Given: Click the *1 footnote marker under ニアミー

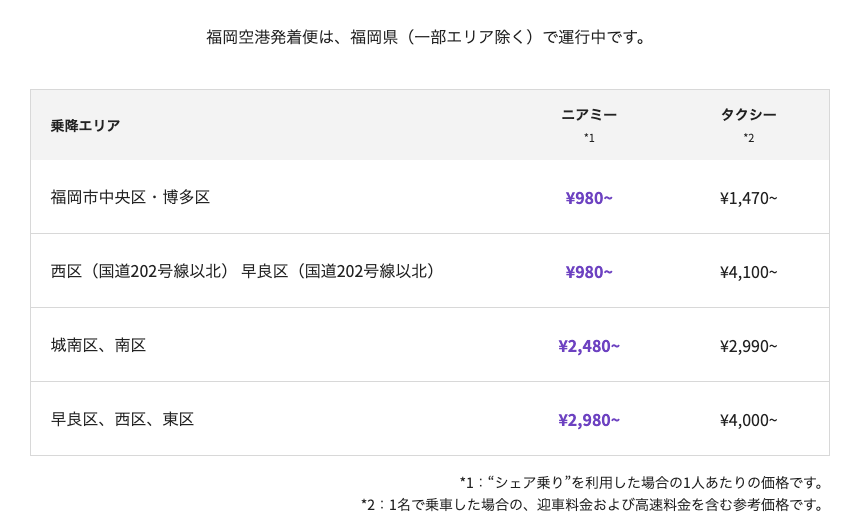Looking at the screenshot, I should [x=589, y=138].
